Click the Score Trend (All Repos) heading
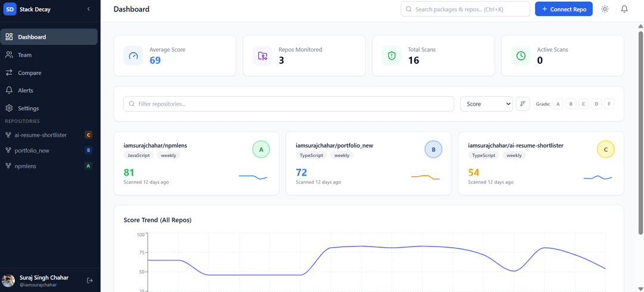 pos(157,220)
